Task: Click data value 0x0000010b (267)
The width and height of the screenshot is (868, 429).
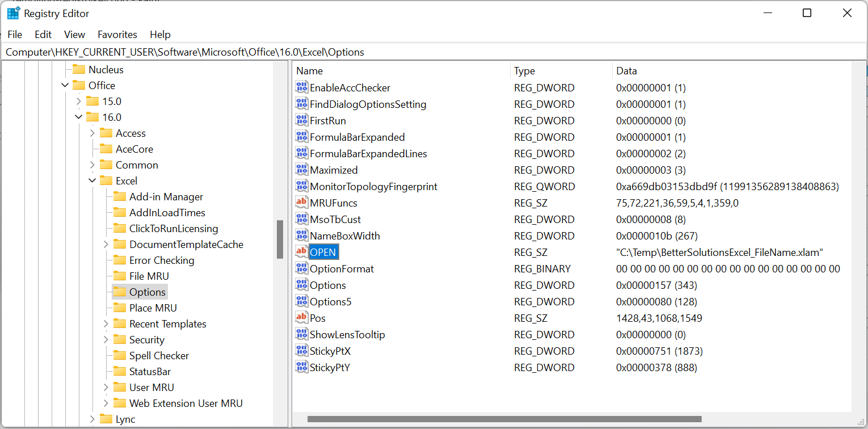Action: pos(657,235)
